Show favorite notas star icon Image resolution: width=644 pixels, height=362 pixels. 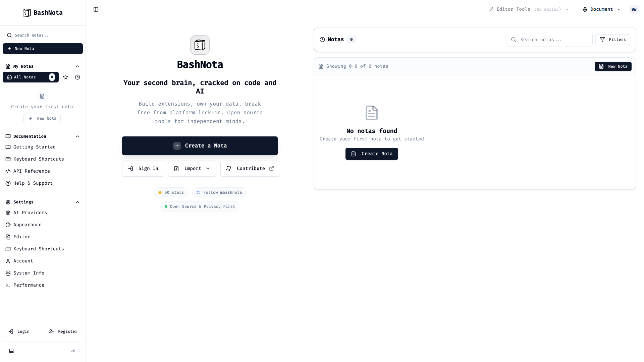pyautogui.click(x=65, y=77)
